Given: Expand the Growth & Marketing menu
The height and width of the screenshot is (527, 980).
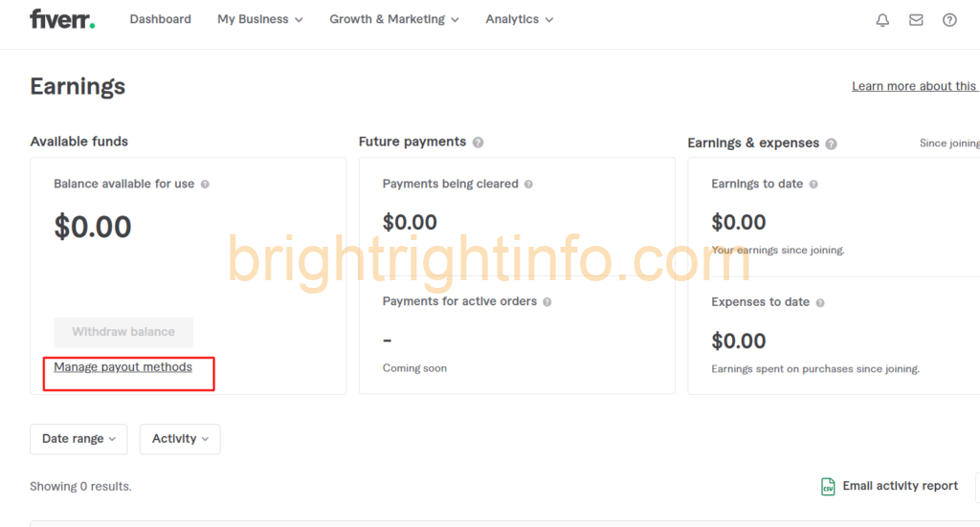Looking at the screenshot, I should [393, 19].
